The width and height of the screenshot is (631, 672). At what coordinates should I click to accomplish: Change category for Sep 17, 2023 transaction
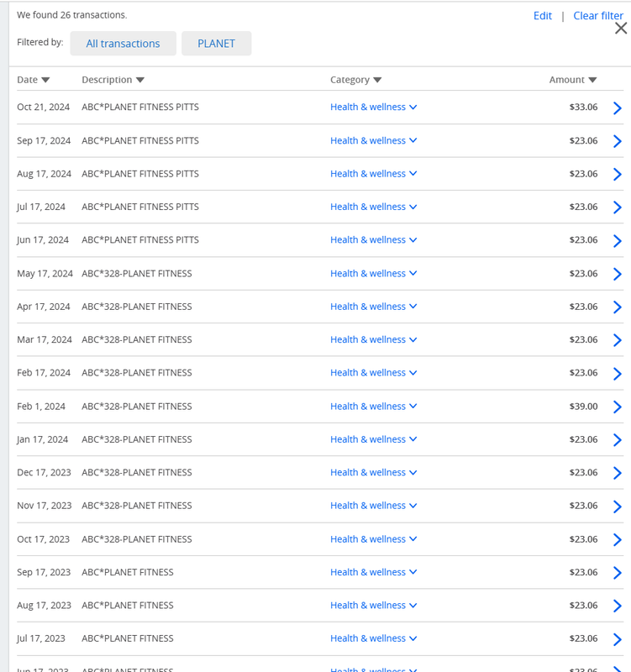(373, 572)
